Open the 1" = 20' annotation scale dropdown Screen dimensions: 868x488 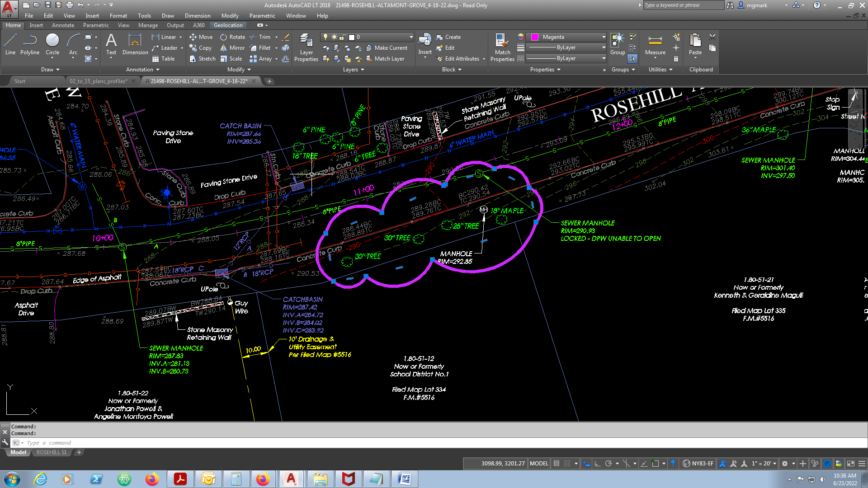tap(764, 463)
